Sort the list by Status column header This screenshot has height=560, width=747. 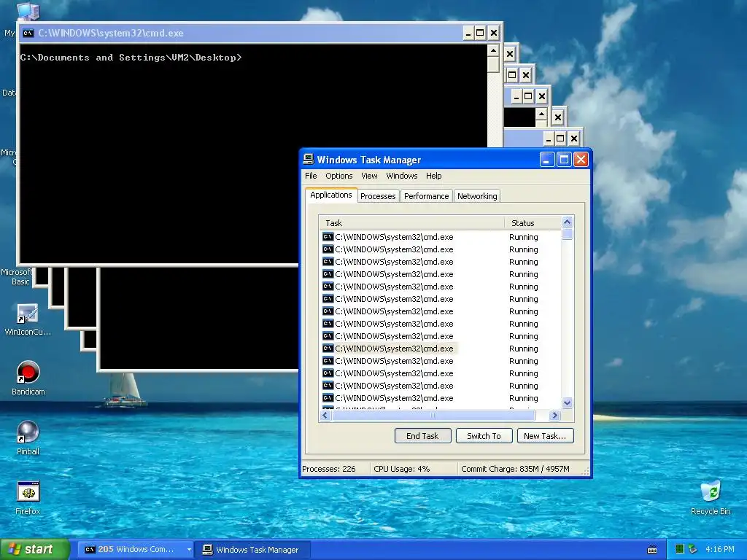[533, 223]
